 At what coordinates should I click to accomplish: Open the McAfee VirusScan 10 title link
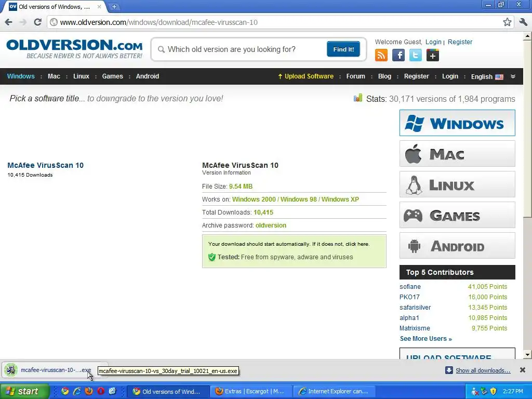click(x=46, y=165)
